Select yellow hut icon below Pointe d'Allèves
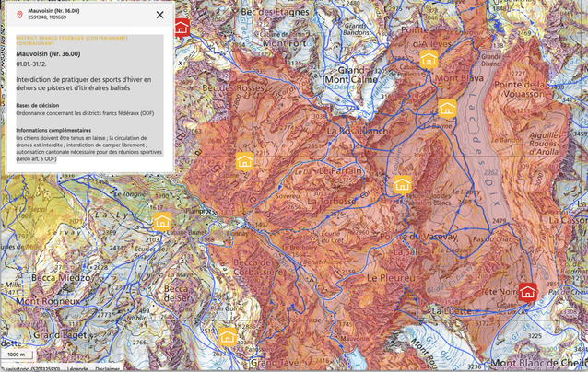The height and width of the screenshot is (372, 588). [429, 60]
